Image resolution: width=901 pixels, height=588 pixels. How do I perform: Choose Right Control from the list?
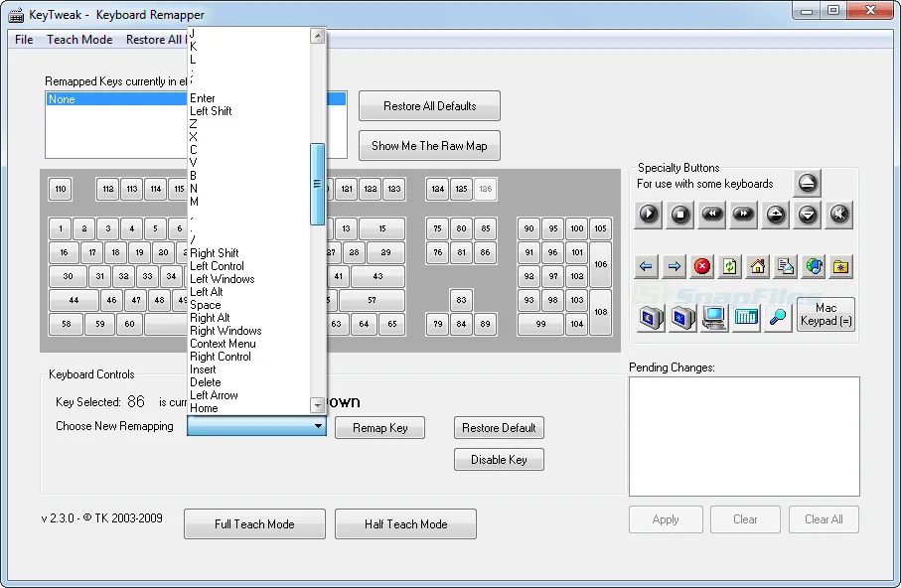(x=249, y=357)
